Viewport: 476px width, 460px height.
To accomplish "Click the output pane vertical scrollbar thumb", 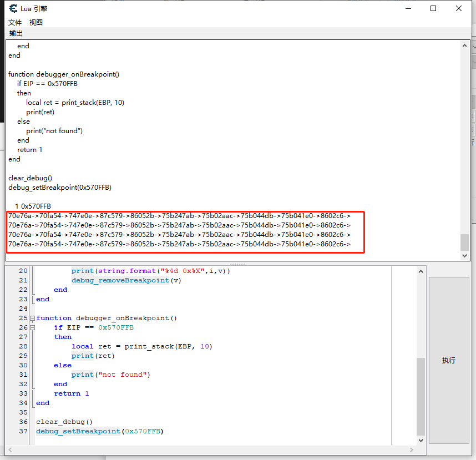I will coord(465,242).
